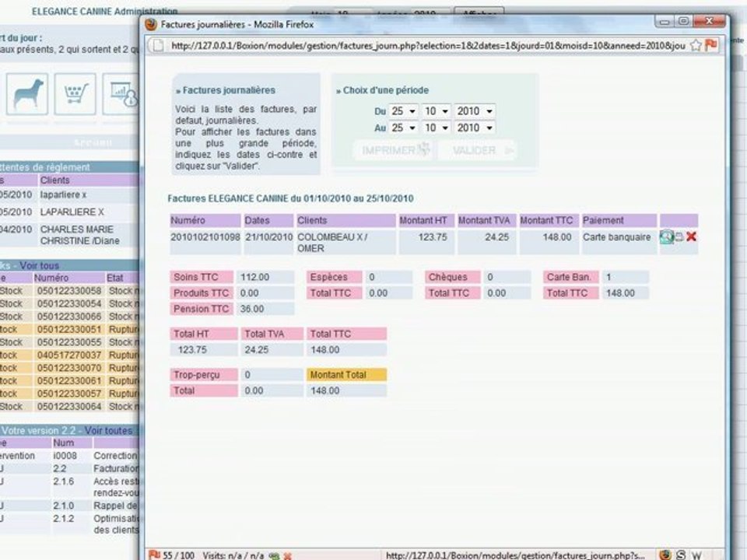Click the small printer icon in the invoice row
The width and height of the screenshot is (747, 560).
(x=679, y=236)
